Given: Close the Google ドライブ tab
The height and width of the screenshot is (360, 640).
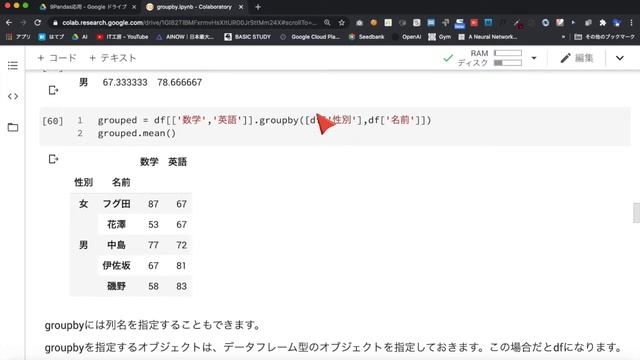Looking at the screenshot, I should 134,7.
